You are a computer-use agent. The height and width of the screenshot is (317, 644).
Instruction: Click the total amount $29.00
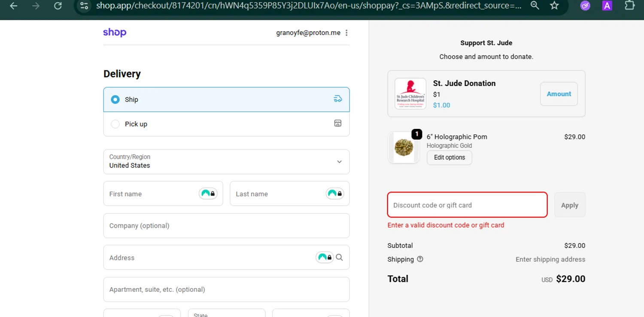click(x=571, y=279)
